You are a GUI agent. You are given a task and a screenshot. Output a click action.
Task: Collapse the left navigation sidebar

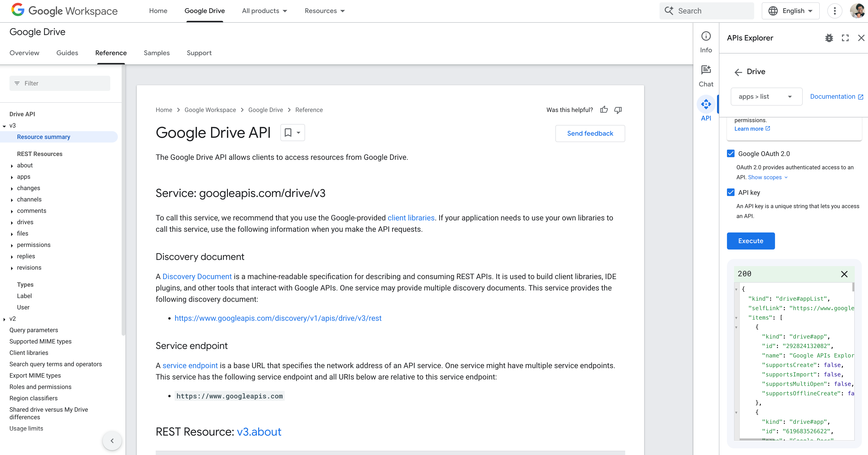coord(112,441)
